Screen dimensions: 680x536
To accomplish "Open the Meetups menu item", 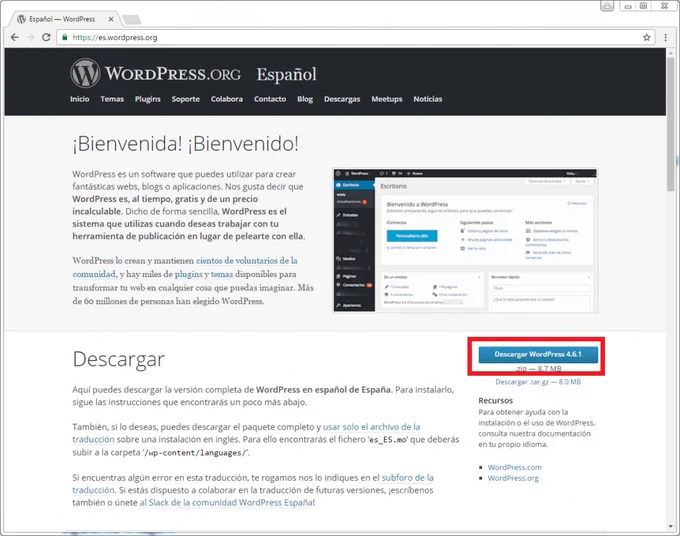I will (386, 99).
